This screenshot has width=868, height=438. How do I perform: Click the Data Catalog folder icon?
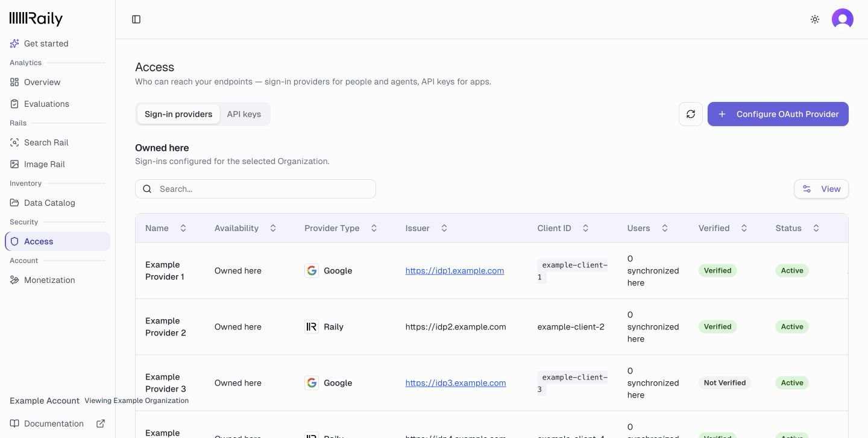[x=14, y=203]
